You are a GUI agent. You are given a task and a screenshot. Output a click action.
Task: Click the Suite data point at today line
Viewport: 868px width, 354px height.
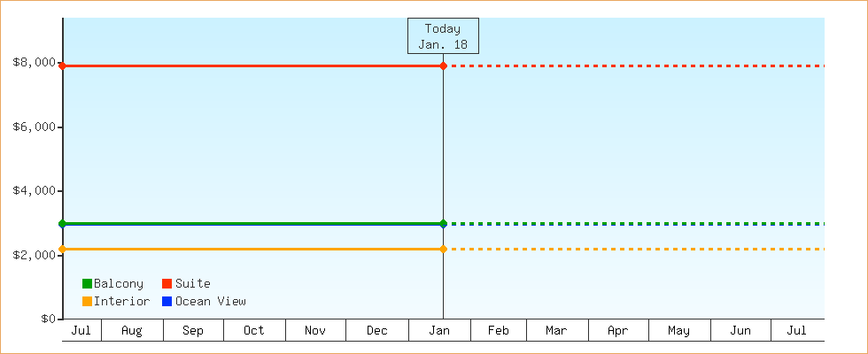443,66
